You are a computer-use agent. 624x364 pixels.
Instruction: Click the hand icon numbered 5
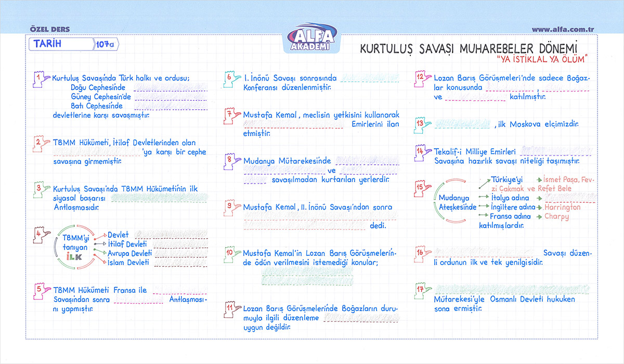point(41,290)
